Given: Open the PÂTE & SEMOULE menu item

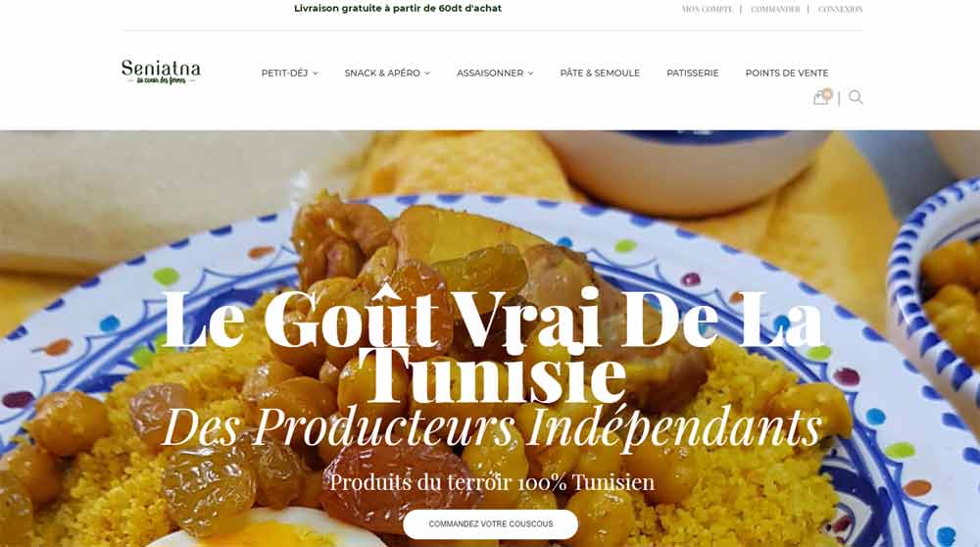Looking at the screenshot, I should point(600,74).
